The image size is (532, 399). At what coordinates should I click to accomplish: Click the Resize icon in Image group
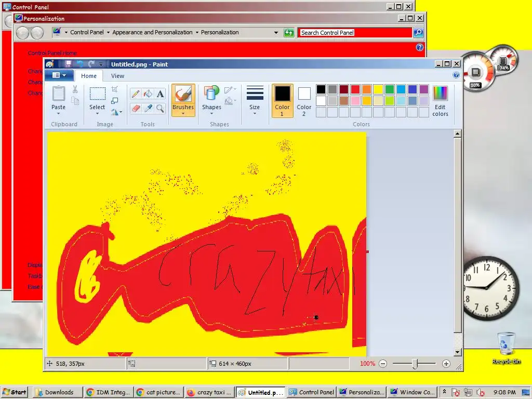[x=115, y=101]
